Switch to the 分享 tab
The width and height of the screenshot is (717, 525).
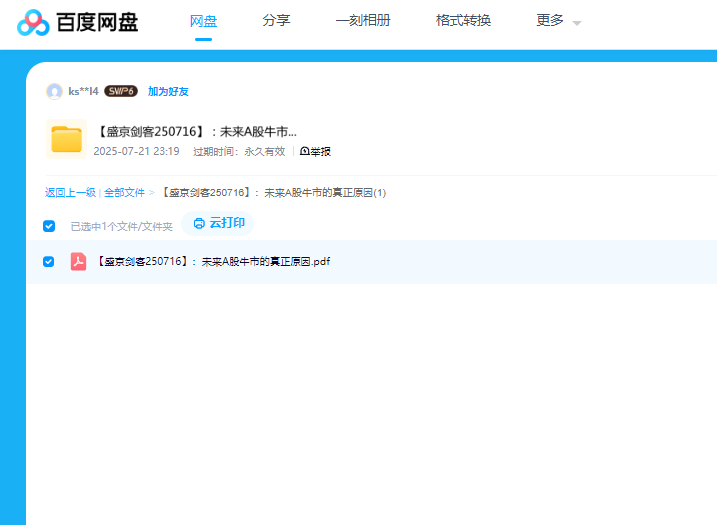click(276, 21)
